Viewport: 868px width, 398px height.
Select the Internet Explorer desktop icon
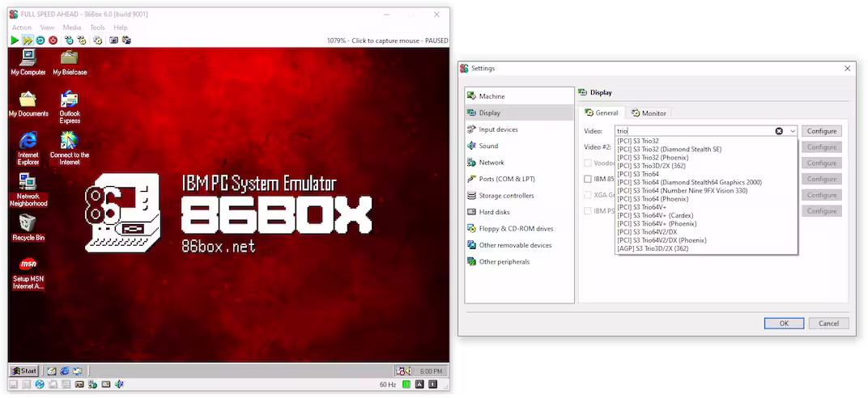(28, 148)
